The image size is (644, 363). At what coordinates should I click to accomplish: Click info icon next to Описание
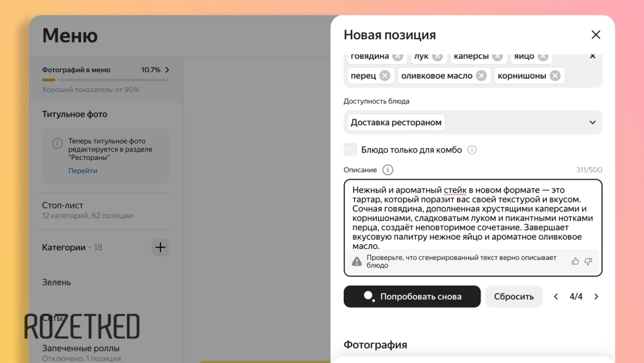(388, 170)
